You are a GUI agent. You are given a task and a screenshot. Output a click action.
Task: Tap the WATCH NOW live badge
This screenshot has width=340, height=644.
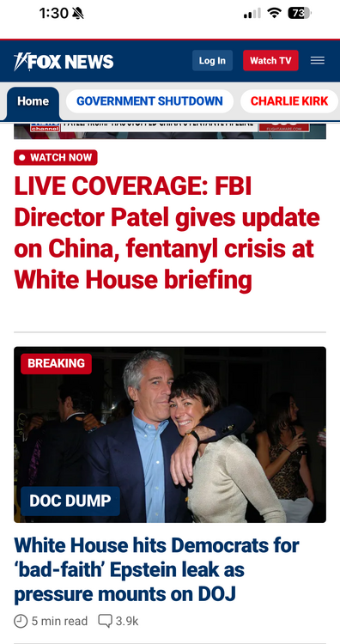56,157
